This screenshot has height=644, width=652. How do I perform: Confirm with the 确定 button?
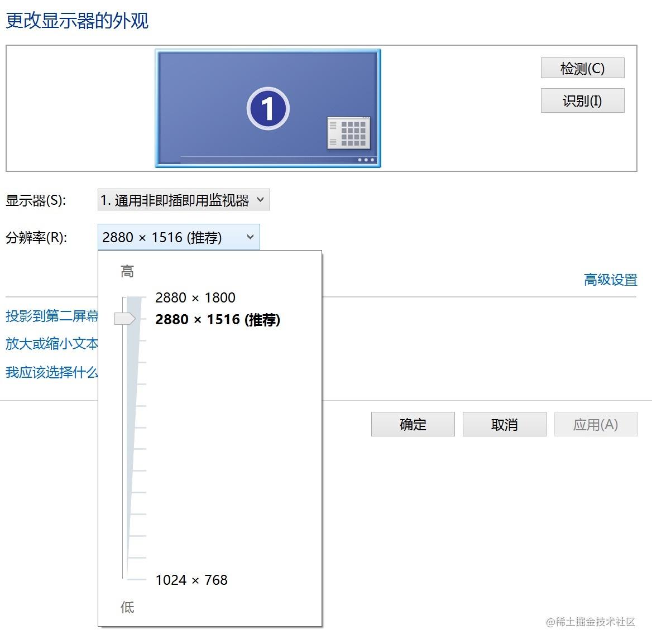[x=413, y=424]
